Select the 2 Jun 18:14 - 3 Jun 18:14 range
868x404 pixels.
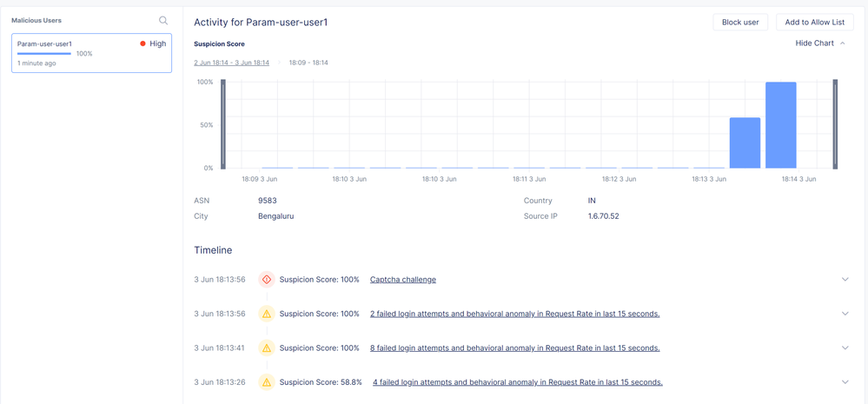pos(231,63)
